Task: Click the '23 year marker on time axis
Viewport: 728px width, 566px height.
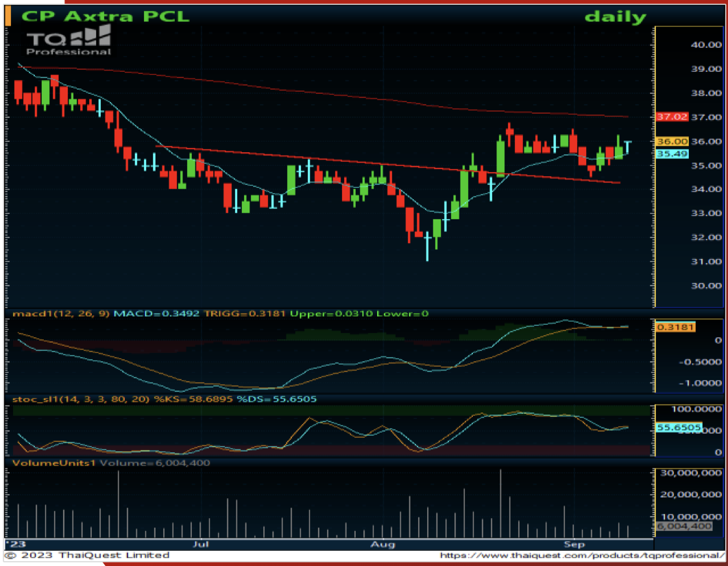Action: 16,544
